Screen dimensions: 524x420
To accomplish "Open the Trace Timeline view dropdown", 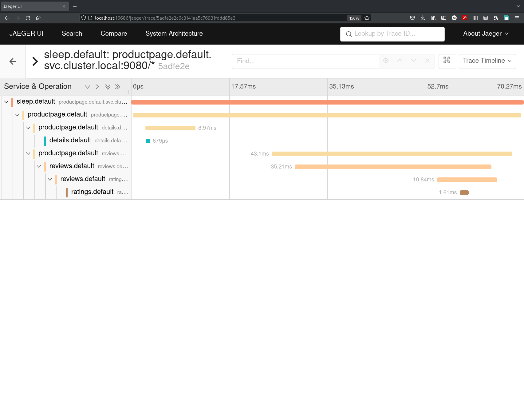I will [x=487, y=61].
